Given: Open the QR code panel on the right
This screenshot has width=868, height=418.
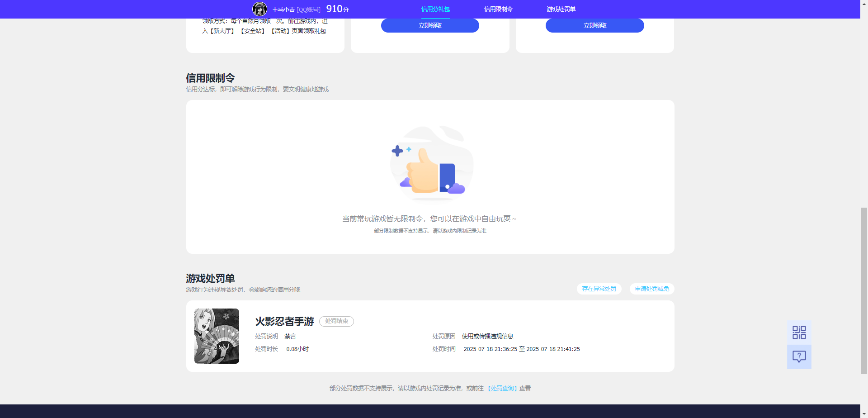Looking at the screenshot, I should pyautogui.click(x=799, y=332).
